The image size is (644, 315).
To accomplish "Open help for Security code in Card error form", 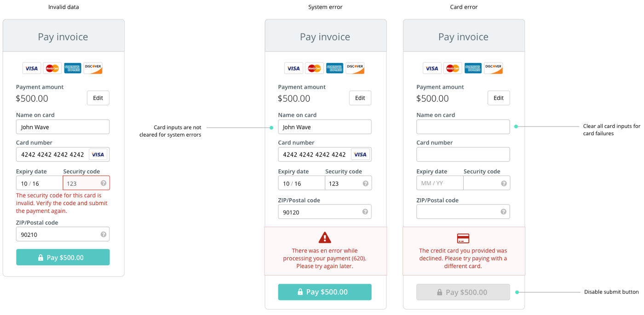I will (503, 183).
